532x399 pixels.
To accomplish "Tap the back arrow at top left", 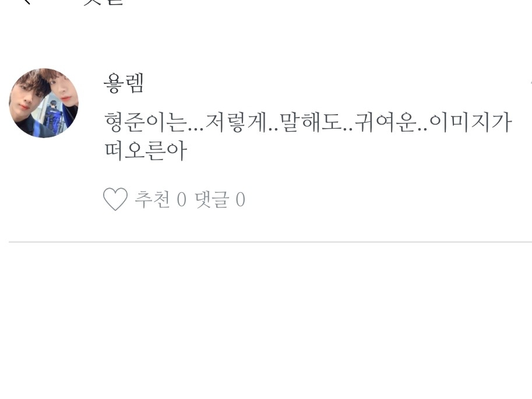I will point(27,2).
